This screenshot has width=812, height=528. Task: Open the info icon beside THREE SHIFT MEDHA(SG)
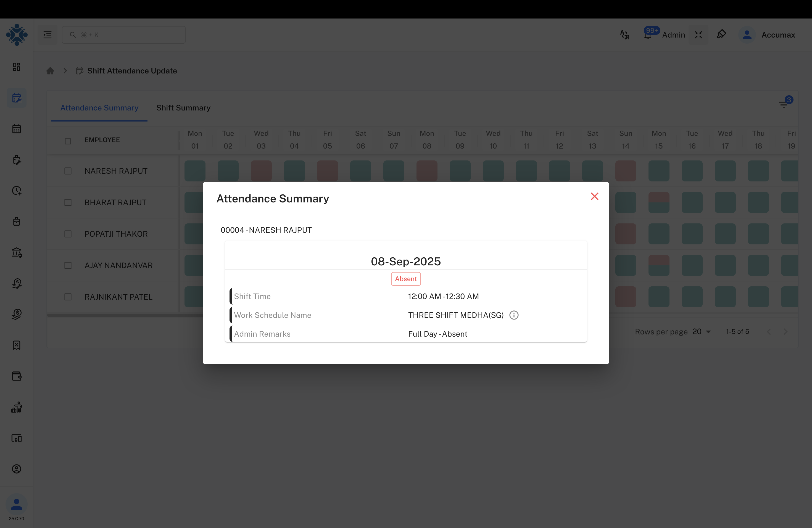(514, 315)
